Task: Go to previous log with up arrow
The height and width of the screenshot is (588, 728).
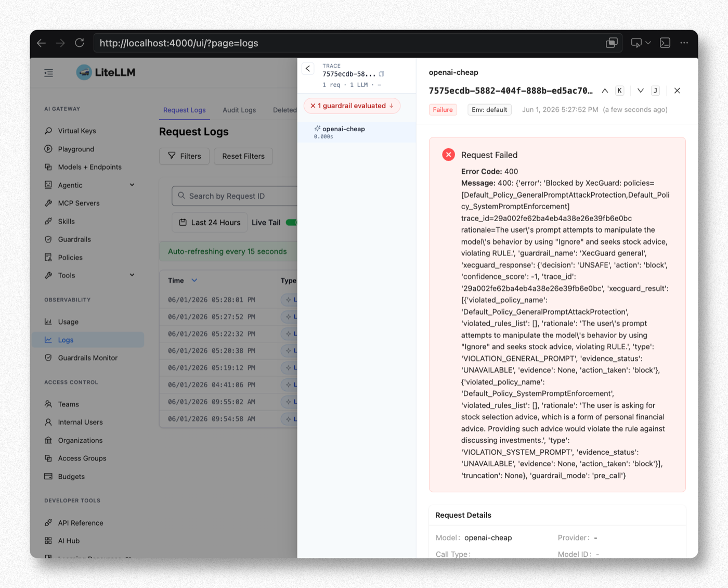Action: point(605,91)
